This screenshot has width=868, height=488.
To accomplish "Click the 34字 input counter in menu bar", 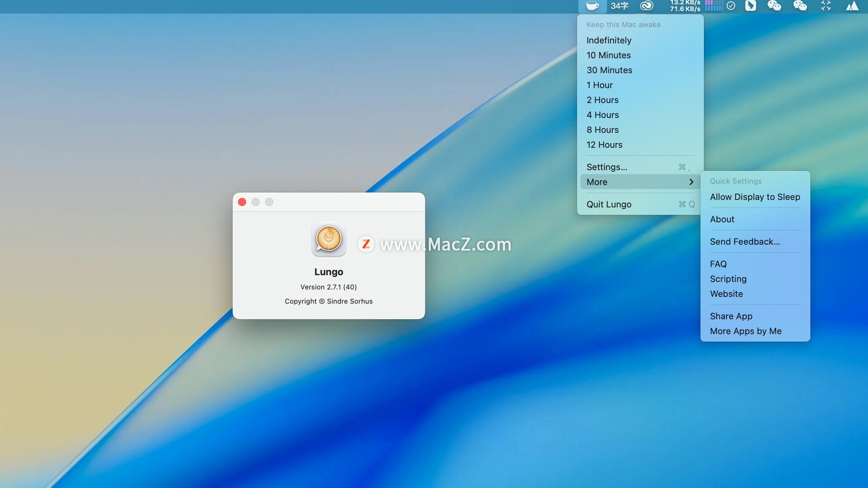I will (619, 6).
